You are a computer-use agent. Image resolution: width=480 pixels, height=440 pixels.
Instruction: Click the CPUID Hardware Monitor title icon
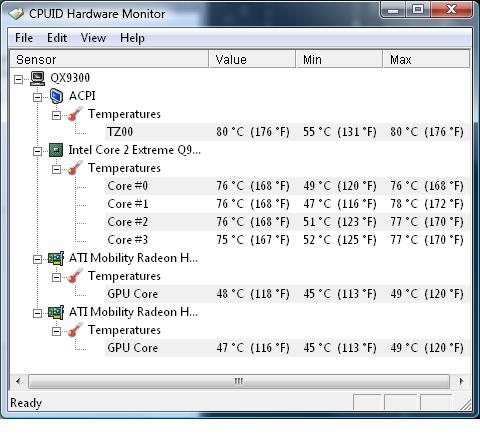tap(16, 14)
